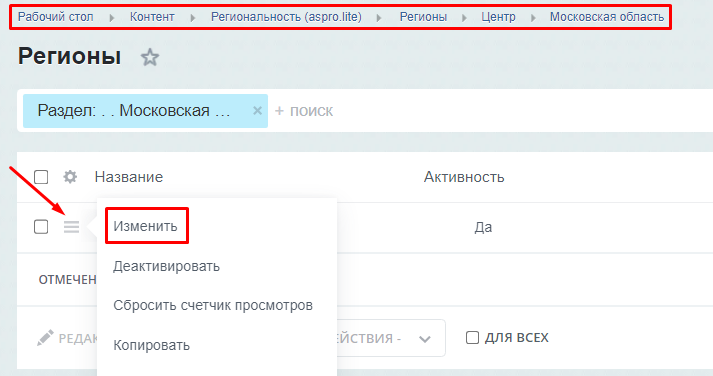The width and height of the screenshot is (713, 376).
Task: Expand the actions dropdown chevron
Action: coord(425,339)
